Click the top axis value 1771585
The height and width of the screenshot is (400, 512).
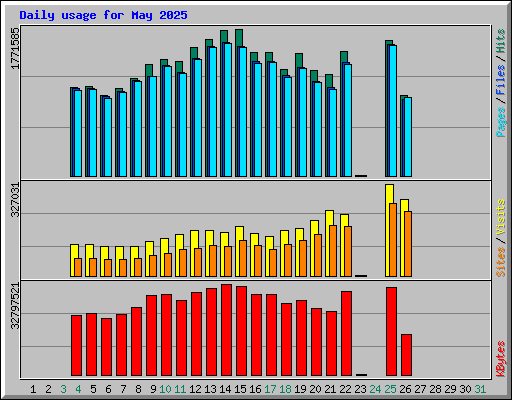(15, 49)
